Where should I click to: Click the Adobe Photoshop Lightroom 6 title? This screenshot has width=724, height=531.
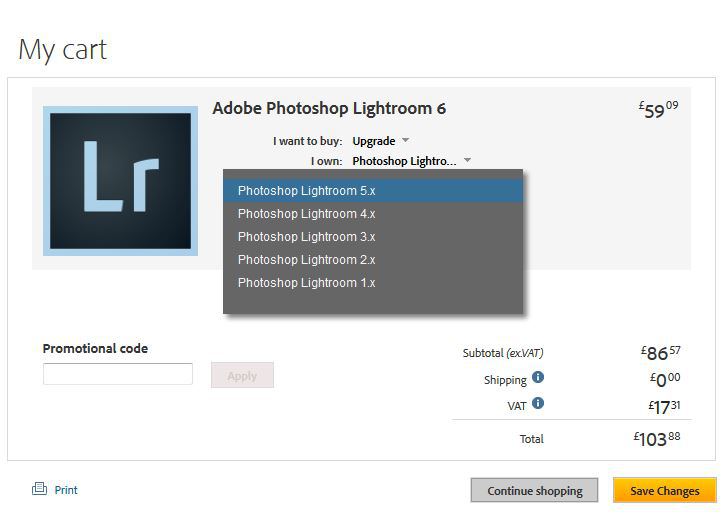pos(329,108)
